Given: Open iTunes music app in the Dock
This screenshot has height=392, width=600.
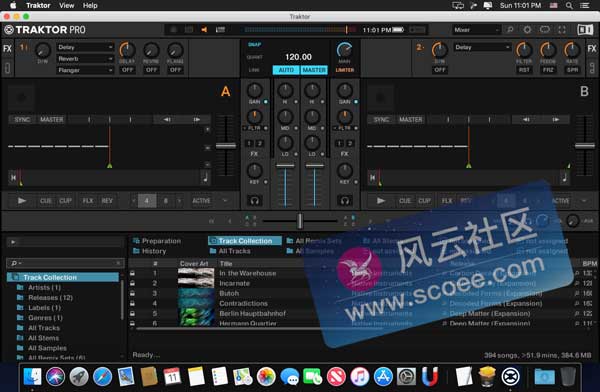Looking at the screenshot, I should click(360, 377).
